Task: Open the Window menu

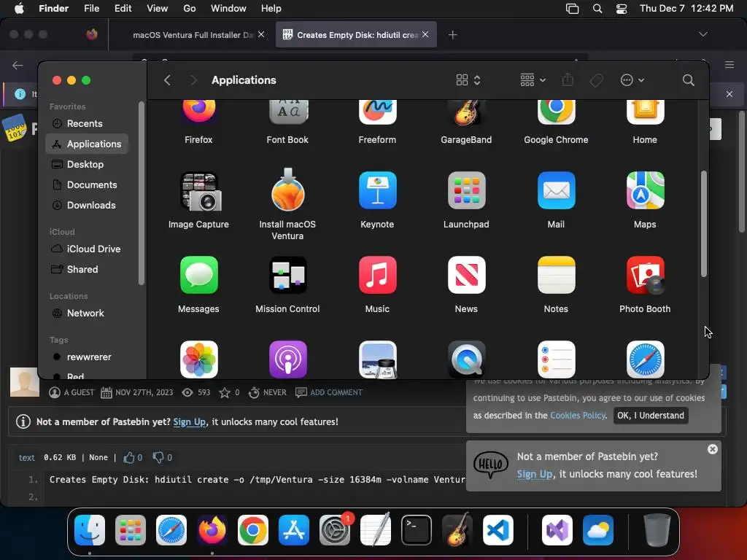Action: pyautogui.click(x=228, y=9)
